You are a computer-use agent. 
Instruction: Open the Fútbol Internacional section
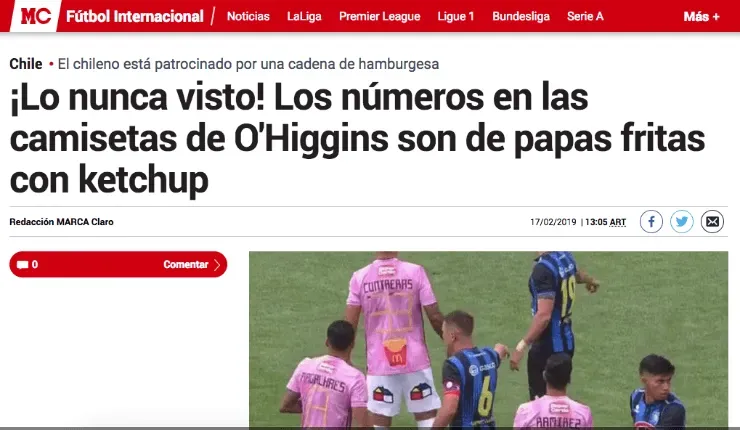pyautogui.click(x=135, y=17)
